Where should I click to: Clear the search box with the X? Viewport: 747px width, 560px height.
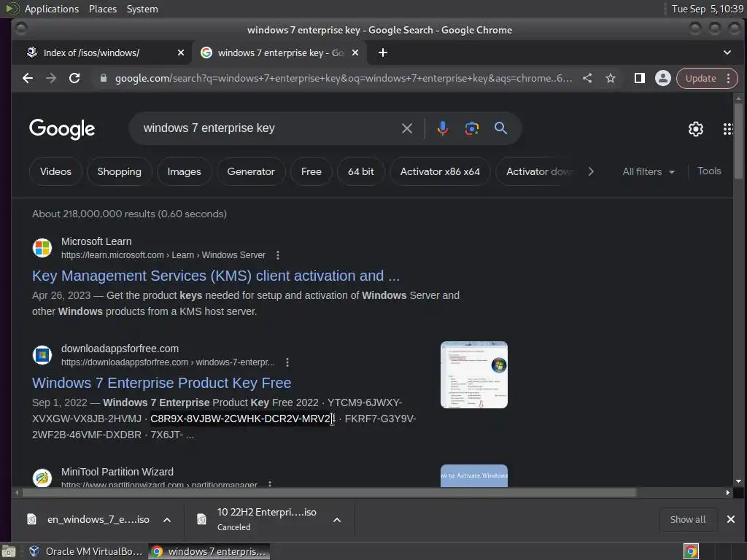(407, 128)
